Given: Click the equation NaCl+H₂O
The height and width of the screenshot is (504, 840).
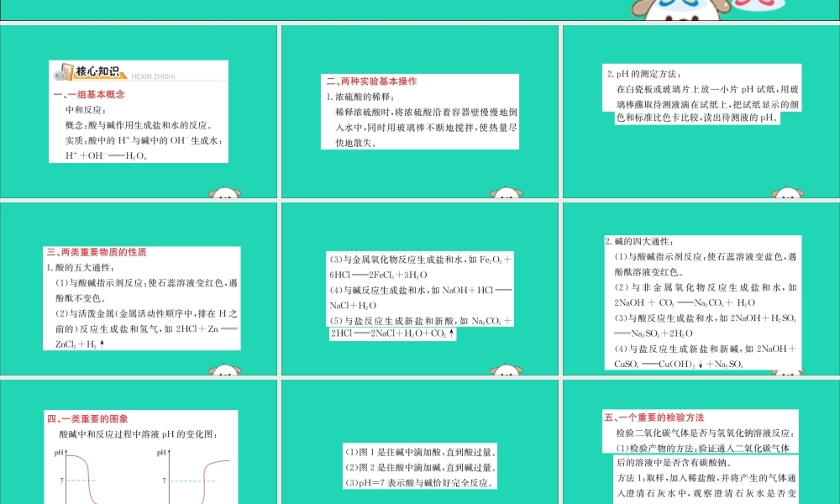Looking at the screenshot, I should (353, 305).
